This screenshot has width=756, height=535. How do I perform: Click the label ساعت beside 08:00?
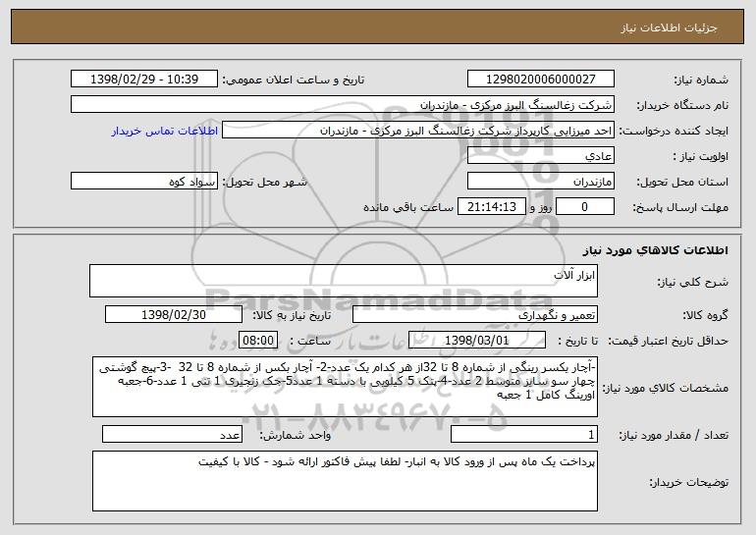tap(310, 341)
